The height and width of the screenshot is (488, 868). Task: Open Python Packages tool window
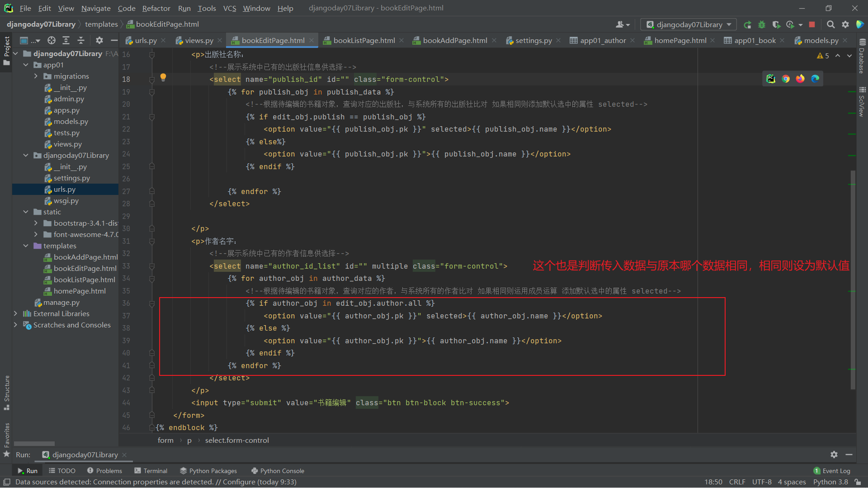tap(208, 471)
